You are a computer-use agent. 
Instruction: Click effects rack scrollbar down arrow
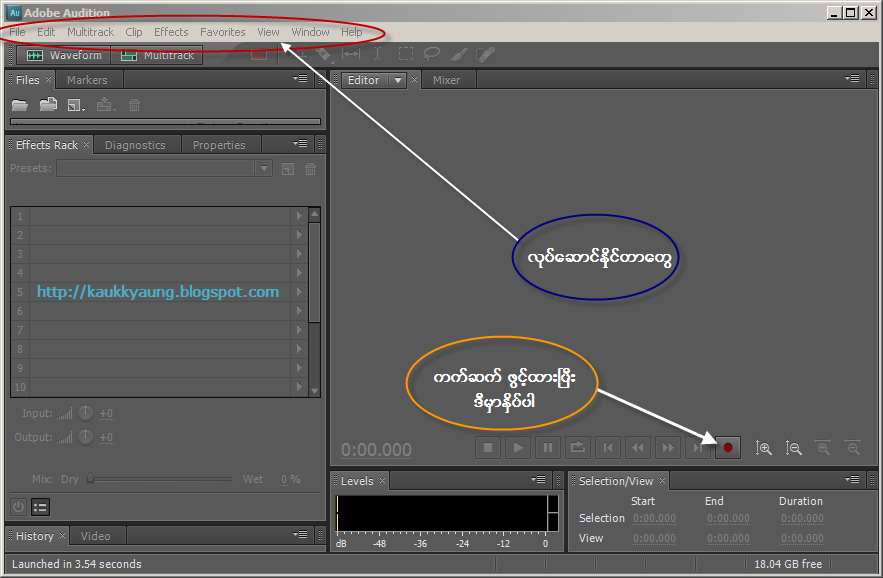coord(314,390)
